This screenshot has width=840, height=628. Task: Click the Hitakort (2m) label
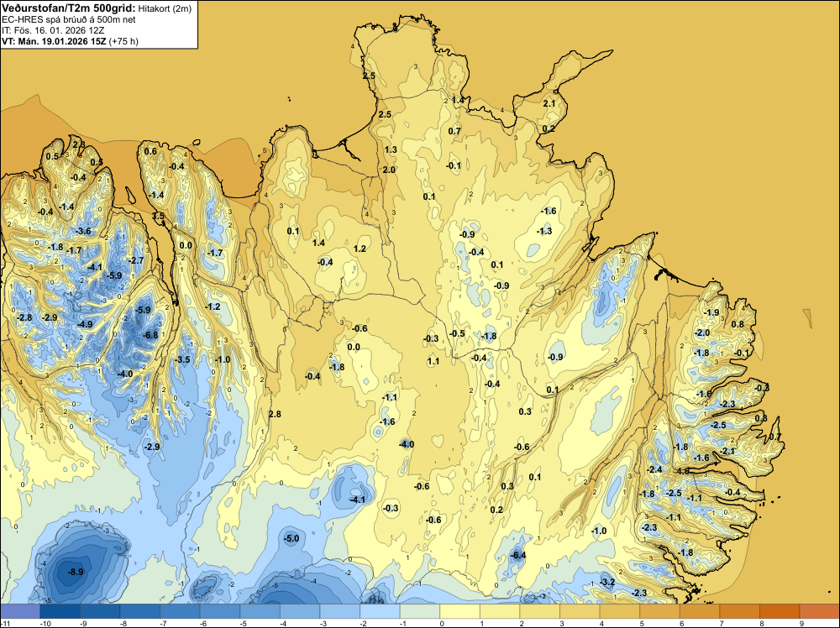click(x=165, y=8)
